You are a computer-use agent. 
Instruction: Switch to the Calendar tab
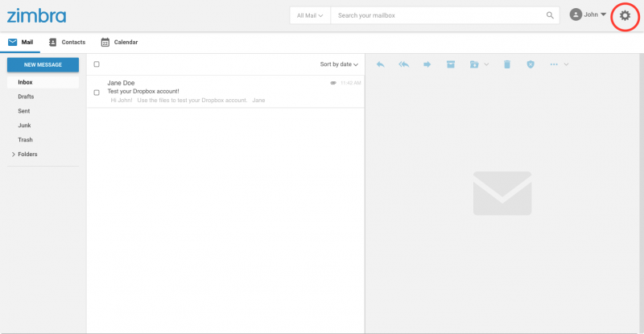tap(119, 42)
